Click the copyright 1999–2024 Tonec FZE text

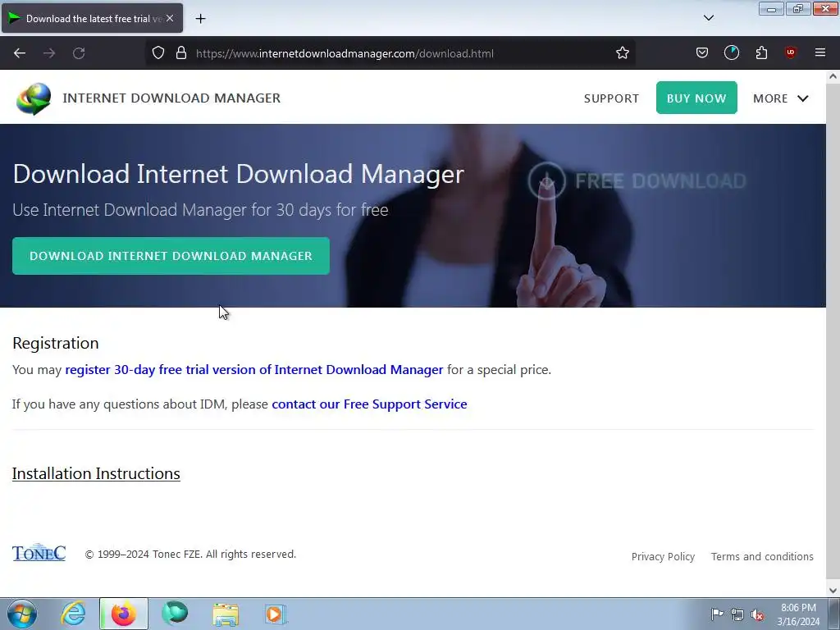pos(190,554)
